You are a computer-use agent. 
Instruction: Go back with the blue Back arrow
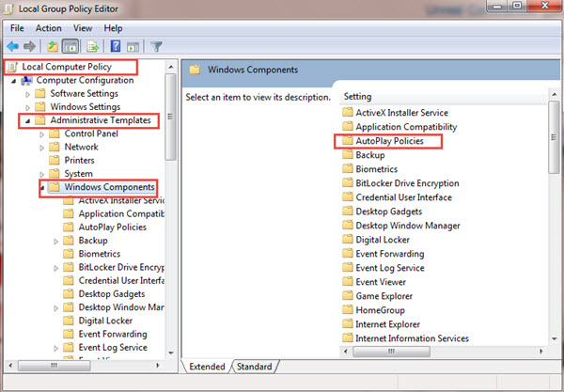(x=12, y=46)
